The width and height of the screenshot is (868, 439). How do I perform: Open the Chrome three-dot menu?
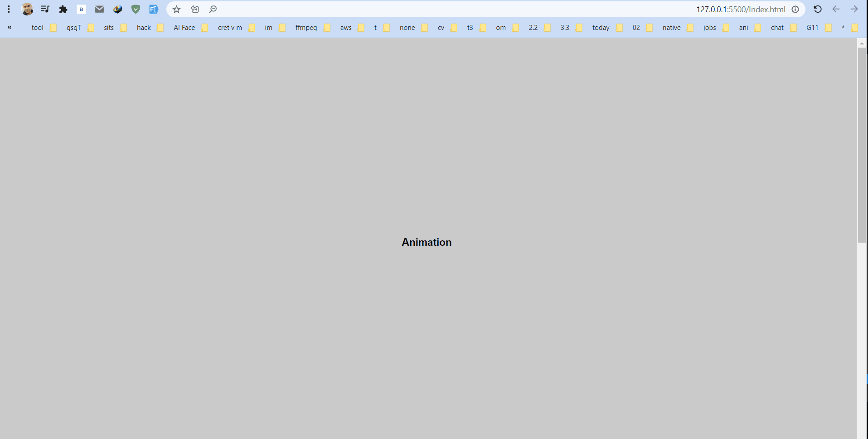point(9,9)
